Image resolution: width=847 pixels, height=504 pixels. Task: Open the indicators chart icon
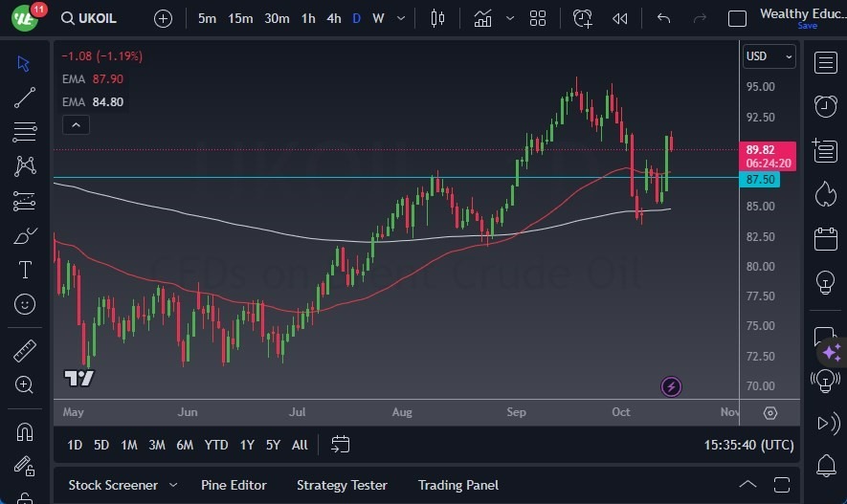coord(483,18)
